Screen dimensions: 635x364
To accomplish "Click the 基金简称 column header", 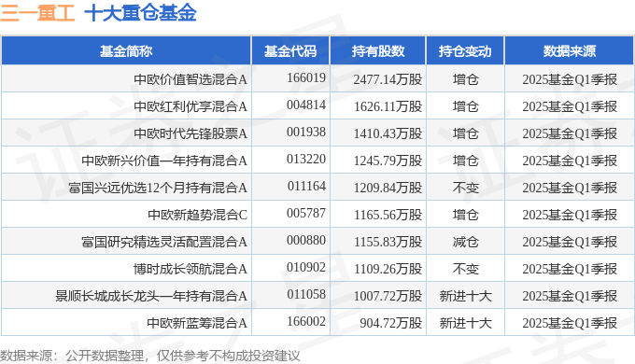I will pos(126,51).
